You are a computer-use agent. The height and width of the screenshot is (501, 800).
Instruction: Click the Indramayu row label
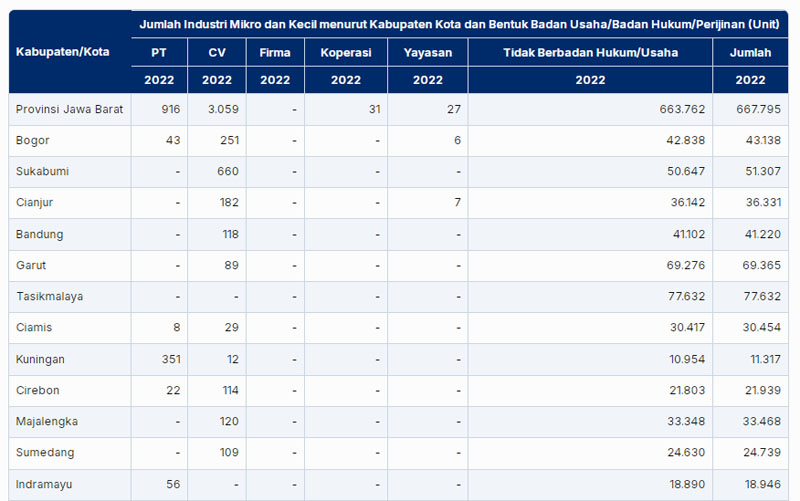44,484
